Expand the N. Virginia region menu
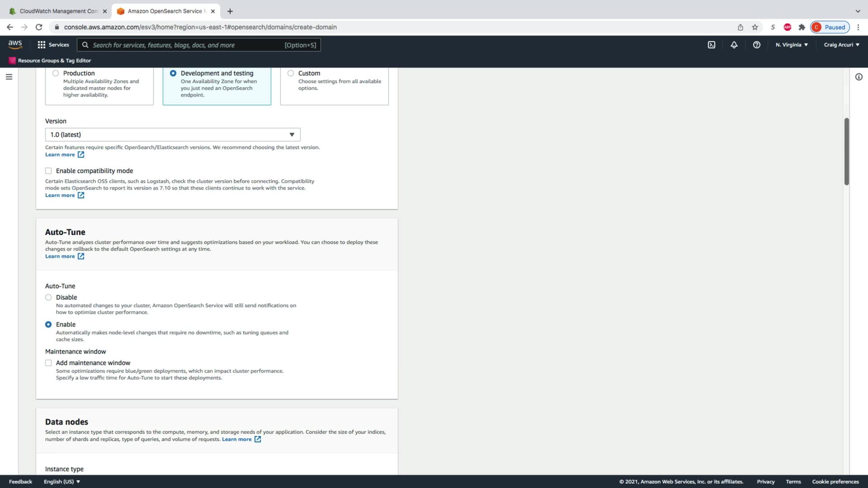This screenshot has height=488, width=868. tap(791, 45)
